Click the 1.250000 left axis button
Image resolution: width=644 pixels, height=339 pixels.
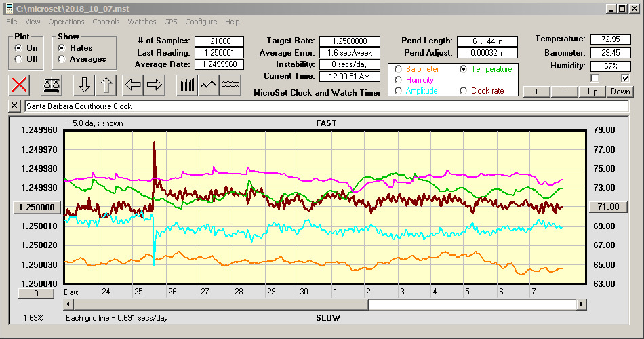tap(37, 207)
